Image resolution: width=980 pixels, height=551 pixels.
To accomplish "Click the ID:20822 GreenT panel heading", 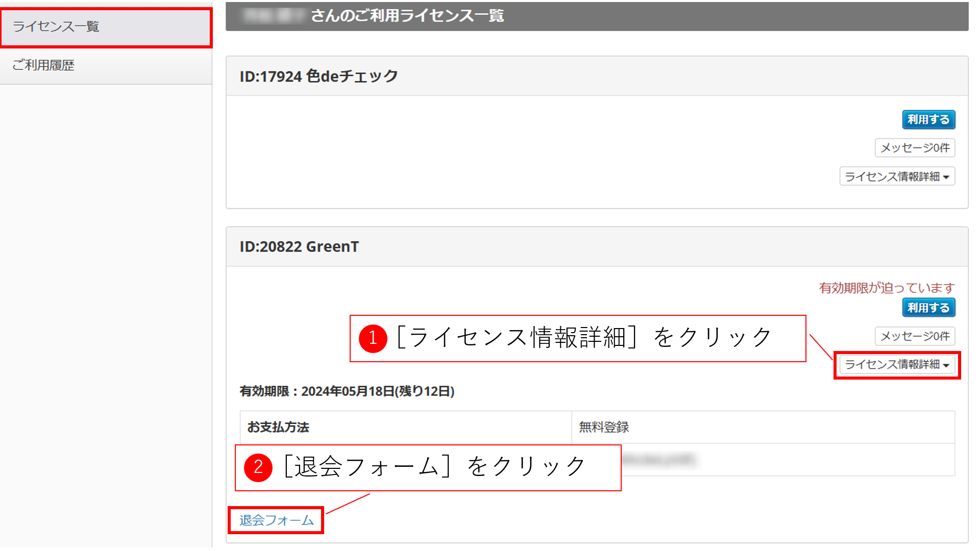I will tap(300, 247).
